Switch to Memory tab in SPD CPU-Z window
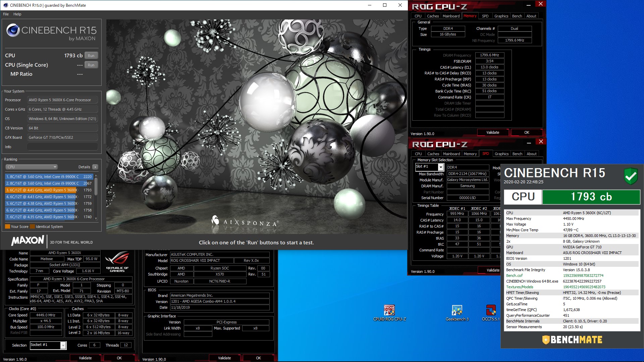Screen dimensions: 644x362 coord(470,154)
